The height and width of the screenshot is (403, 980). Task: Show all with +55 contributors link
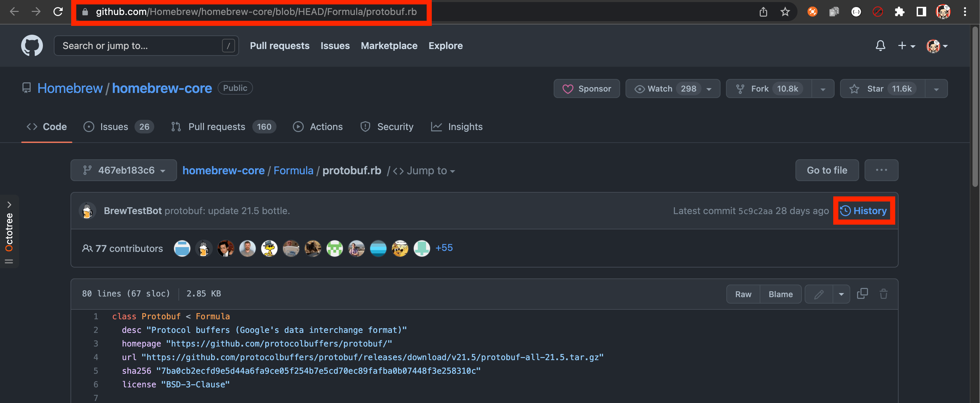pyautogui.click(x=444, y=248)
